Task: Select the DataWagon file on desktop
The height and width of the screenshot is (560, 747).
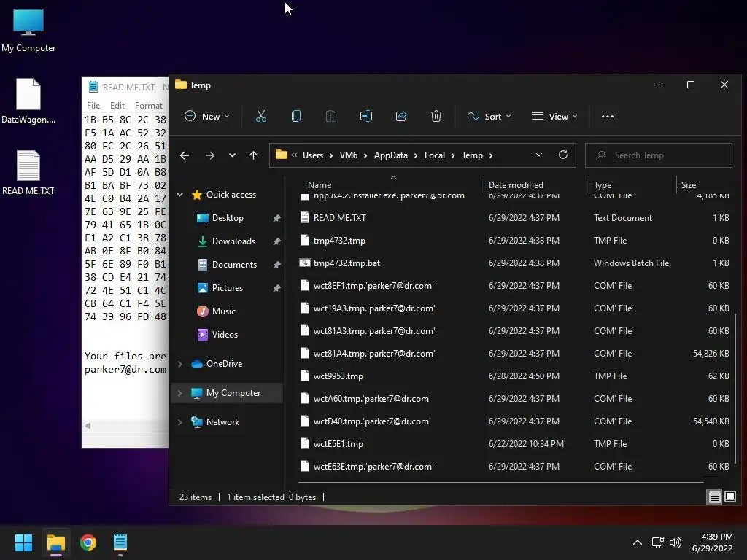Action: 28,101
